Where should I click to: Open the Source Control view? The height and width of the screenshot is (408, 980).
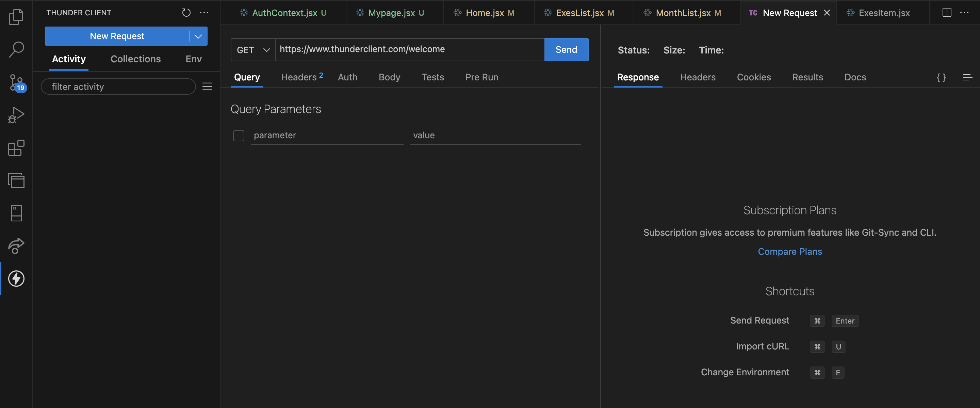coord(16,82)
